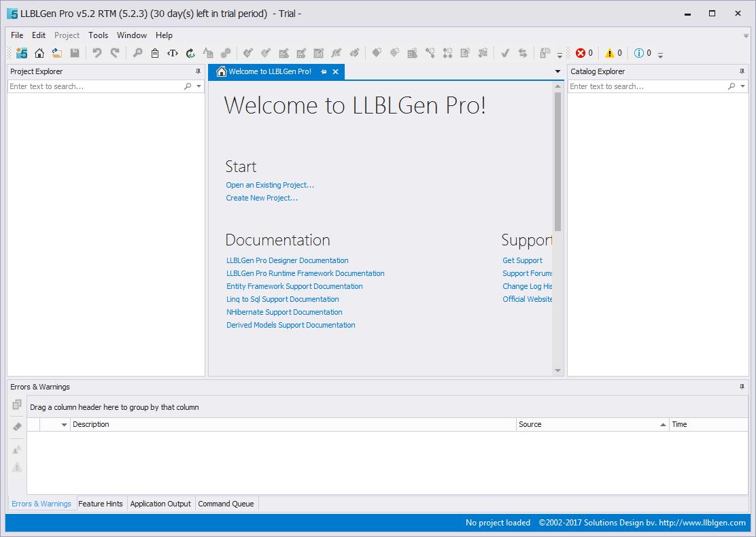This screenshot has width=756, height=537.
Task: Click the home Welcome toolbar icon
Action: [39, 53]
